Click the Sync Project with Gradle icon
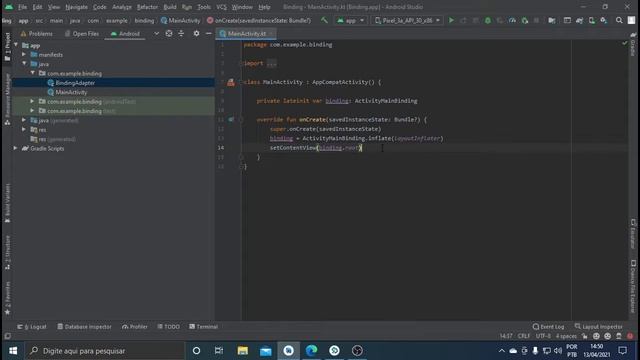The height and width of the screenshot is (360, 640). 580,20
